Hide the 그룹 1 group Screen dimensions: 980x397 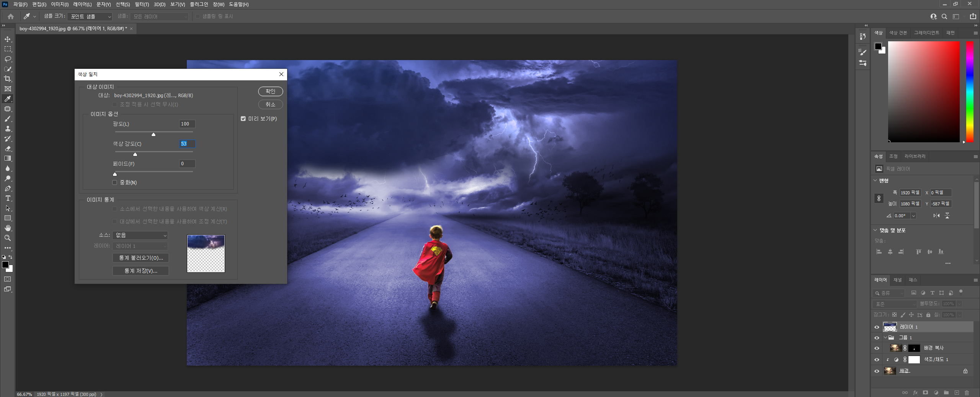coord(877,338)
